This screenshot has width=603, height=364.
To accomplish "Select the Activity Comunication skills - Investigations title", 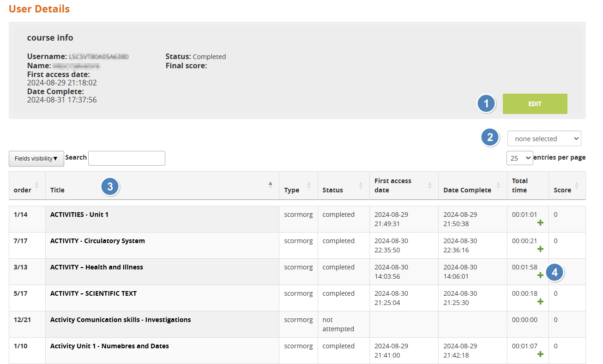I will point(120,320).
